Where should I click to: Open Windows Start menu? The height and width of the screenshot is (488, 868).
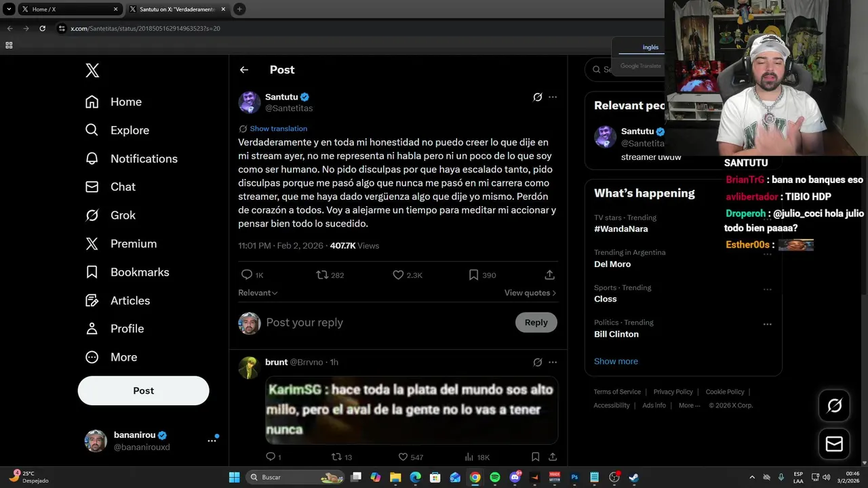[x=235, y=477]
